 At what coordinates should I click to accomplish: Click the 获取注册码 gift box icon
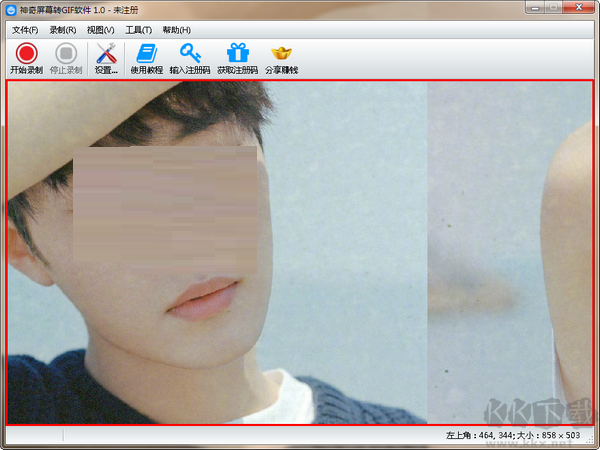point(237,54)
